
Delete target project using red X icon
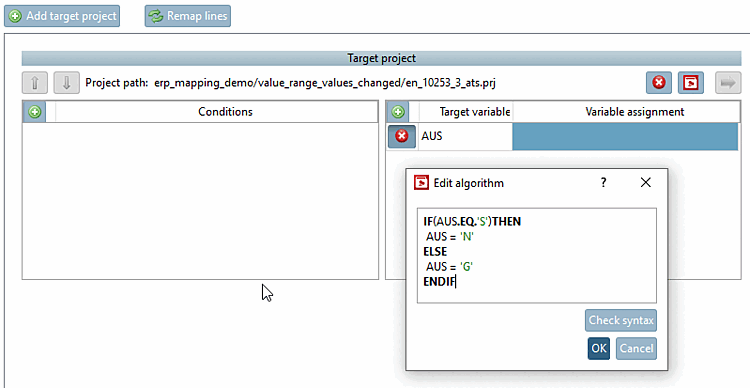tap(659, 83)
